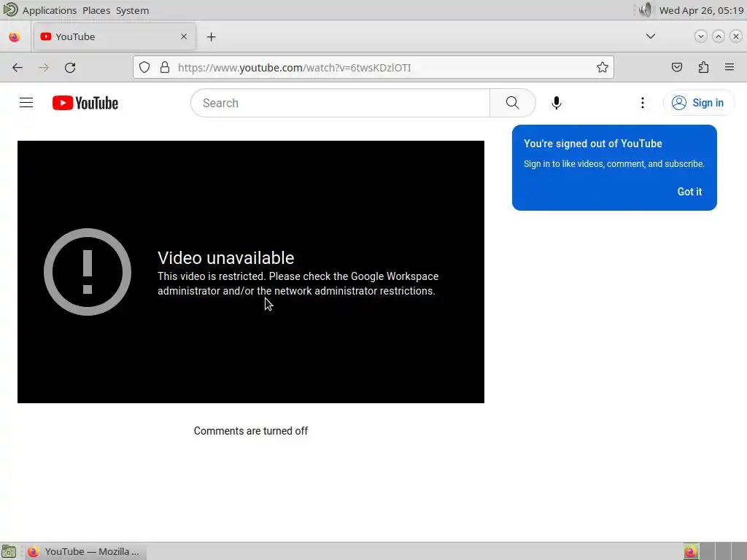
Task: Open Firefox extensions puzzle icon
Action: [x=703, y=68]
